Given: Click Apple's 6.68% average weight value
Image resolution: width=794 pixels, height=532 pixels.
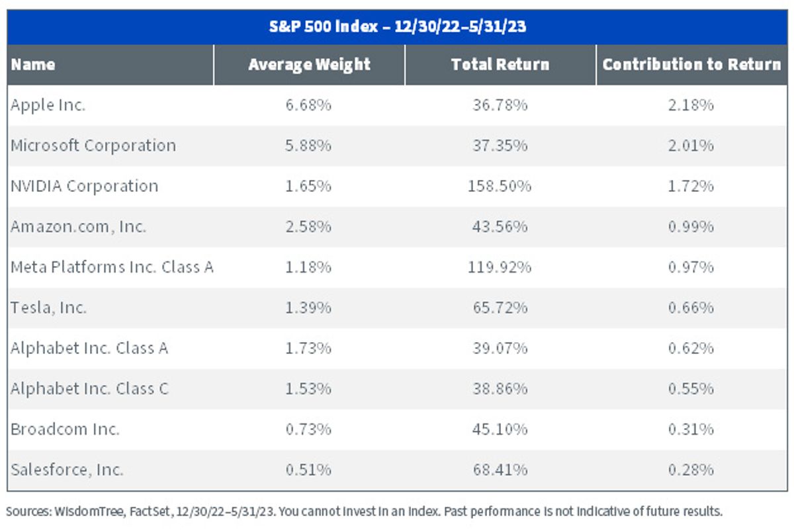Looking at the screenshot, I should point(309,105).
